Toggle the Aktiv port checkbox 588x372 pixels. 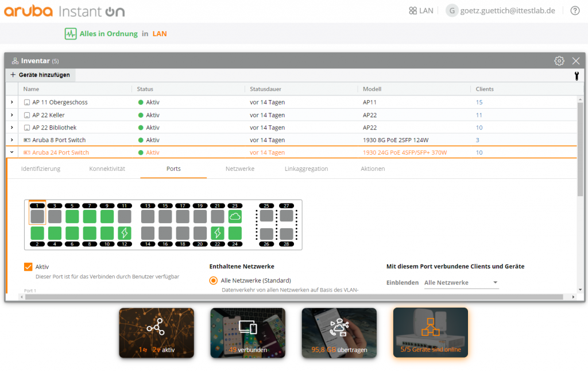pos(28,267)
